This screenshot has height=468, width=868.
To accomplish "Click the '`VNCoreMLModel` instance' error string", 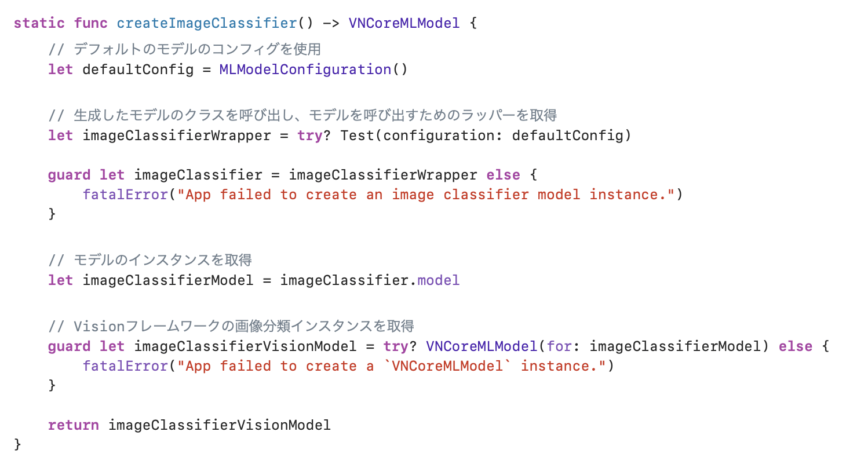I will point(391,366).
